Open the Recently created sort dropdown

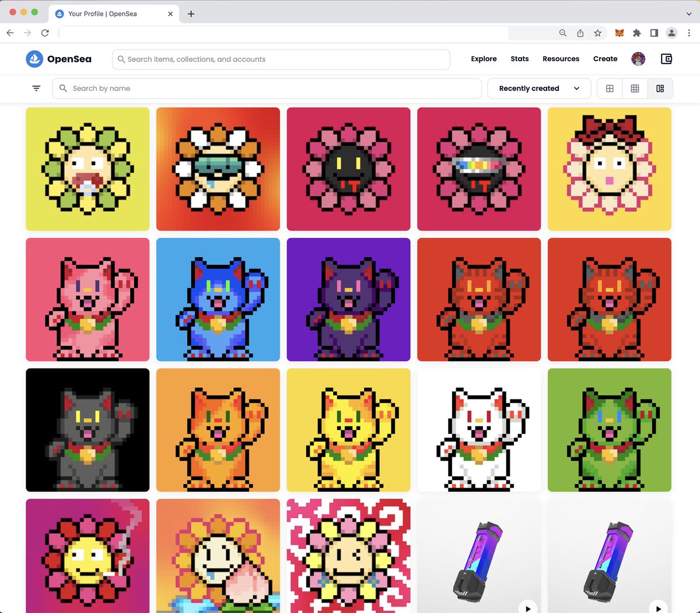click(x=539, y=89)
